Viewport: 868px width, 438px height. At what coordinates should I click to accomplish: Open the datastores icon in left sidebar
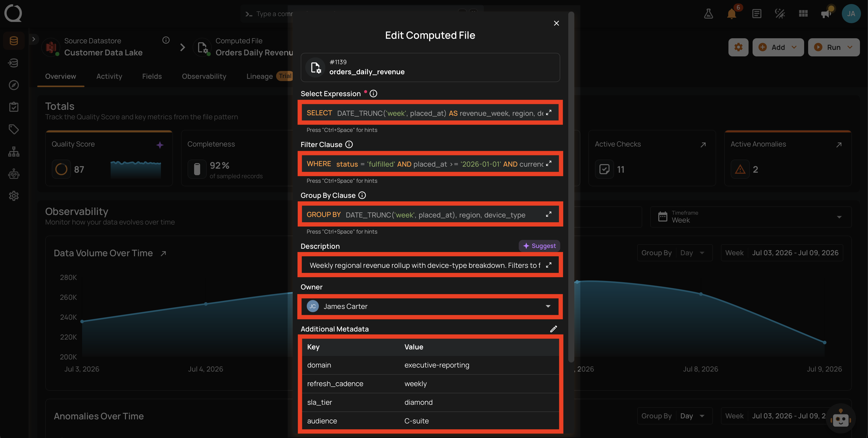14,41
